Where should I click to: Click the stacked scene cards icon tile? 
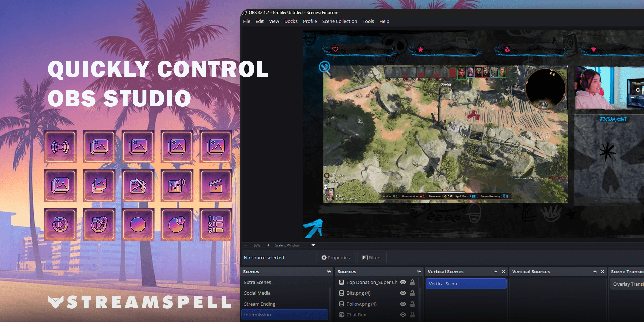coord(99,186)
